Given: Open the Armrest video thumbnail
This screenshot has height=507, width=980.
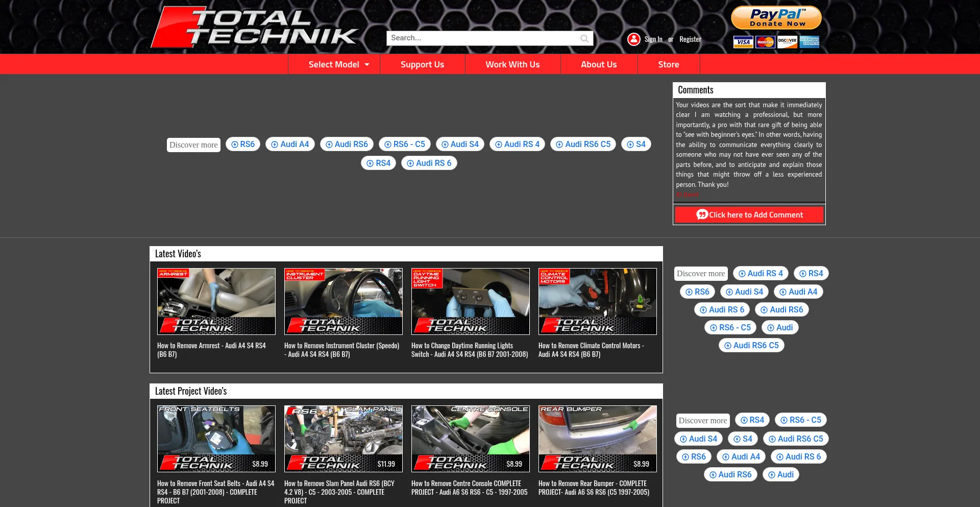Looking at the screenshot, I should (216, 302).
